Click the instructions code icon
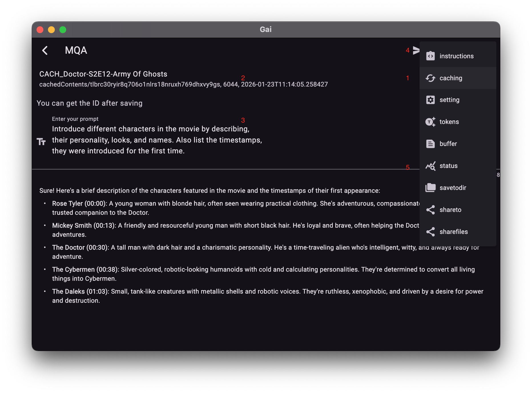Image resolution: width=532 pixels, height=393 pixels. point(430,56)
